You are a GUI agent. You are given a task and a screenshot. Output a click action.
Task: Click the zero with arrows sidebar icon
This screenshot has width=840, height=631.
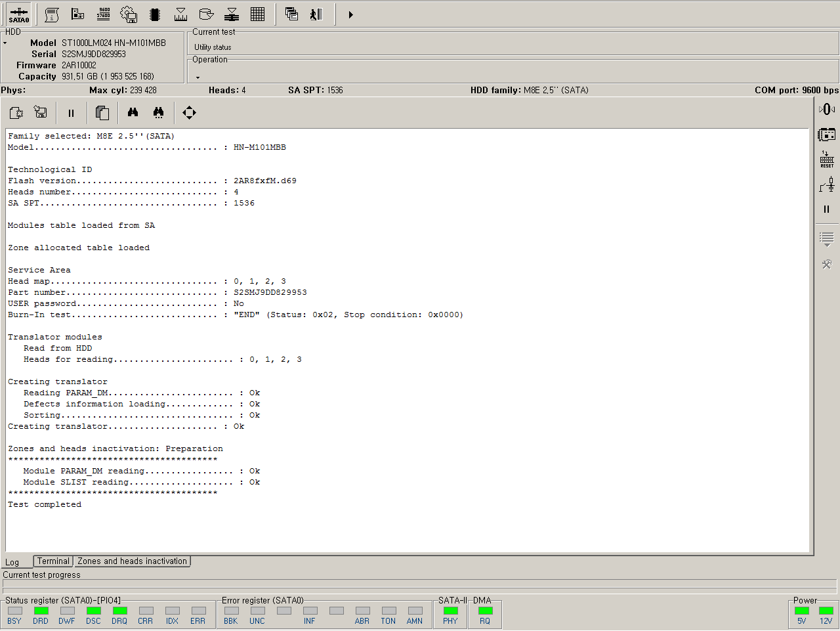coord(827,109)
